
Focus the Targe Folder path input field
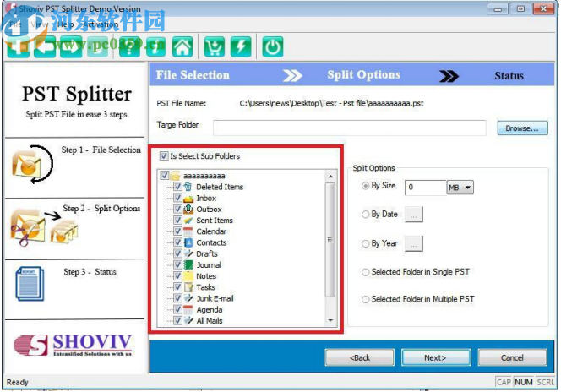point(350,128)
